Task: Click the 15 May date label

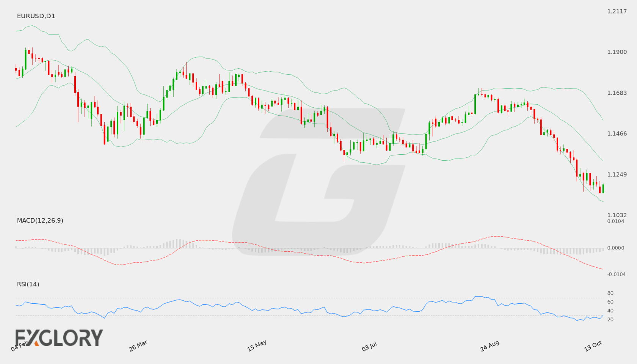Action: 257,346
